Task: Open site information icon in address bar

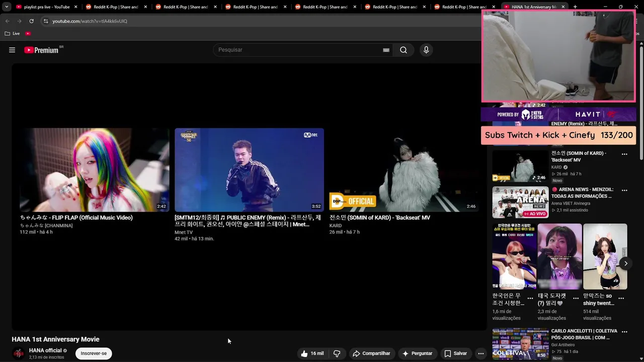Action: click(x=46, y=21)
